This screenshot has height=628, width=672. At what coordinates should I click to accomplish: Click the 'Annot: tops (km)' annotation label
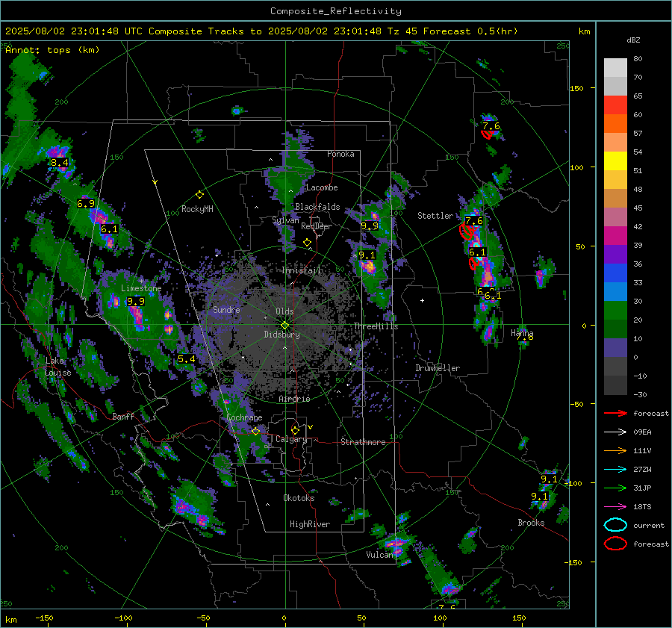pos(52,50)
